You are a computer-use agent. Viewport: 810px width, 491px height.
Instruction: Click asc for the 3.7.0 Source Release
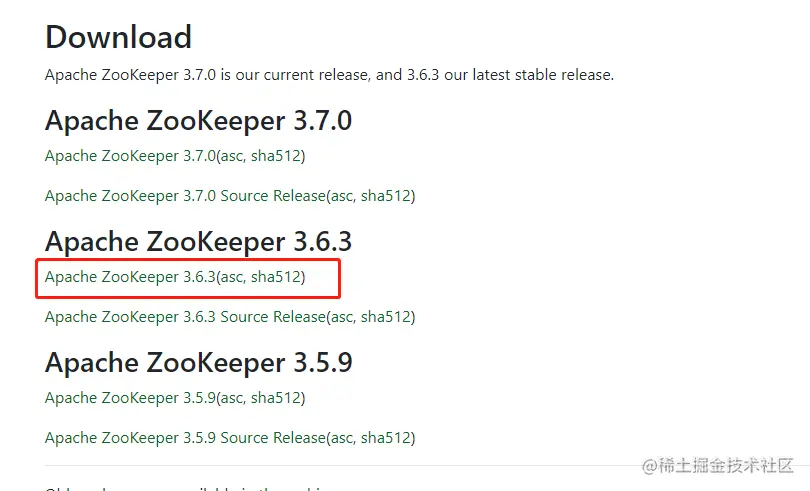point(342,196)
